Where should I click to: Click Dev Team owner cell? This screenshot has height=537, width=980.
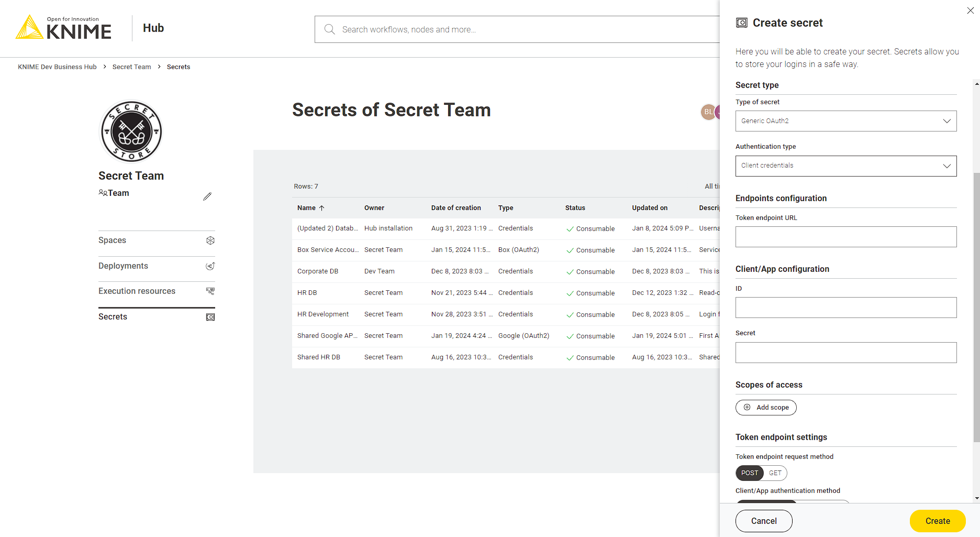coord(380,271)
